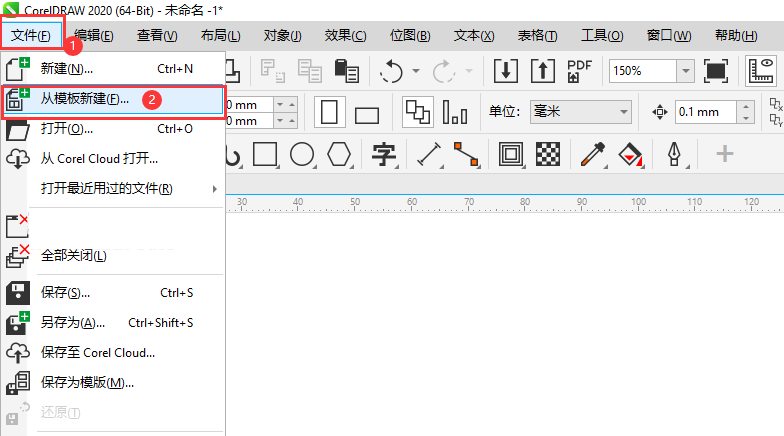Choose 新建(N)... from the file menu
The width and height of the screenshot is (784, 436).
click(113, 69)
